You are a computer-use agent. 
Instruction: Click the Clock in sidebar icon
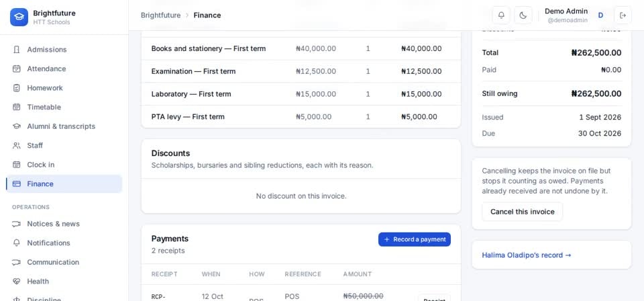coord(16,165)
